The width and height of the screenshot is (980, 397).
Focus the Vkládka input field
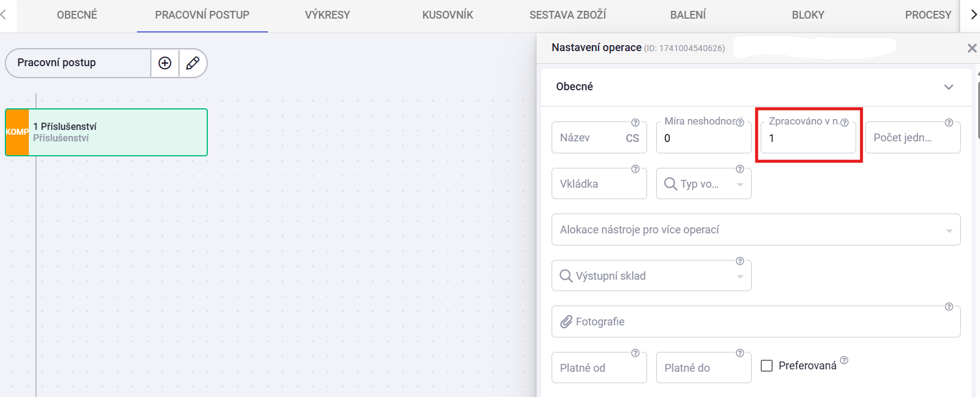(599, 183)
